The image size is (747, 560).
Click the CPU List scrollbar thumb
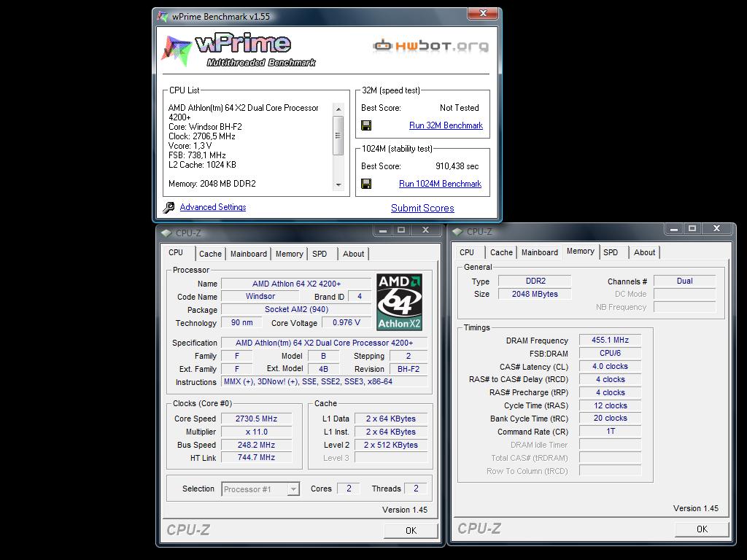pyautogui.click(x=338, y=135)
